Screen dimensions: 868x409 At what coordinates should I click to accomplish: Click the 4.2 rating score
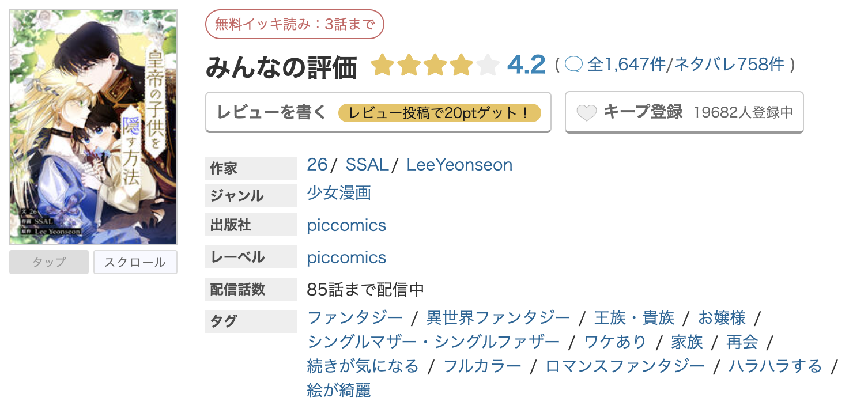point(526,65)
